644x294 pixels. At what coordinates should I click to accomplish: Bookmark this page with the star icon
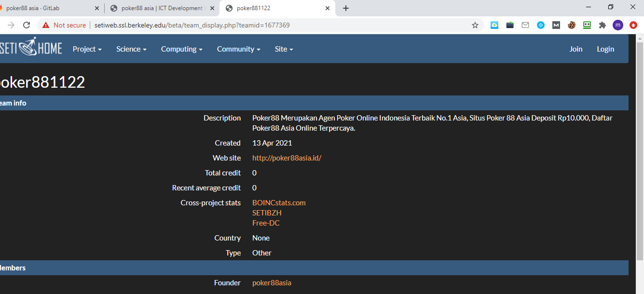(475, 25)
